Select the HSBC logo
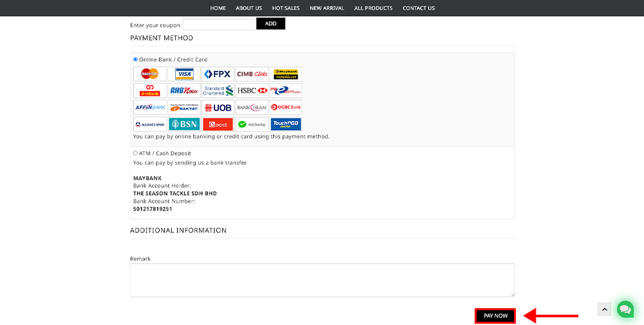This screenshot has width=644, height=325. point(252,91)
